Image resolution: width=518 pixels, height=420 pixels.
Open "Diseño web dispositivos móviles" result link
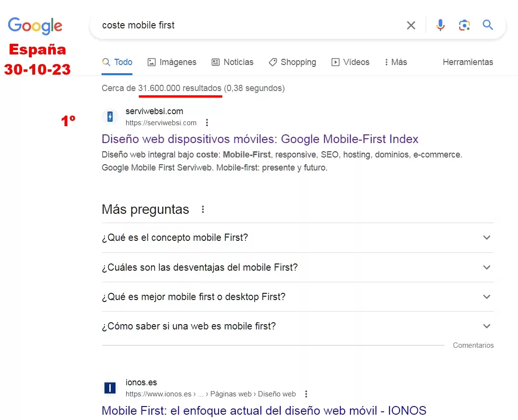pos(260,139)
